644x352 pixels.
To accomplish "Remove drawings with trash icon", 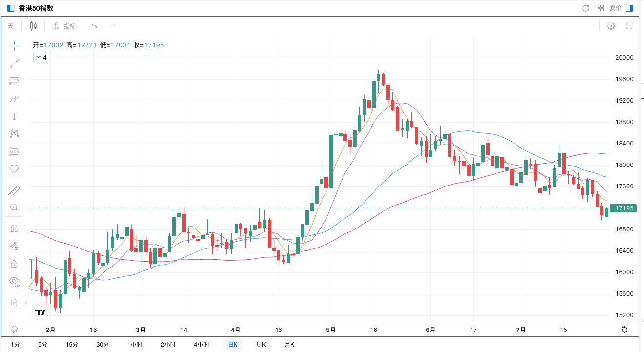I will (x=14, y=302).
